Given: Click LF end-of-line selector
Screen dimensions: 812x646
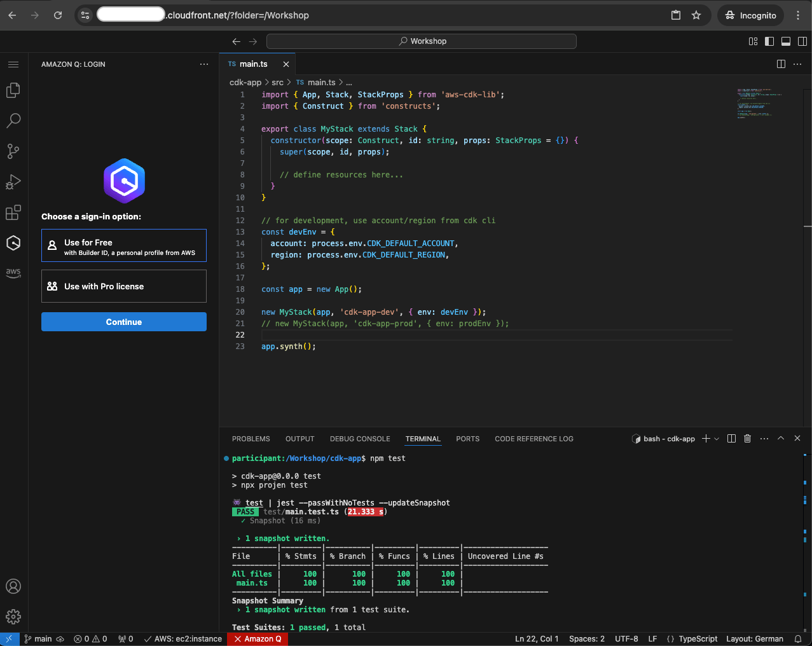Looking at the screenshot, I should (652, 639).
